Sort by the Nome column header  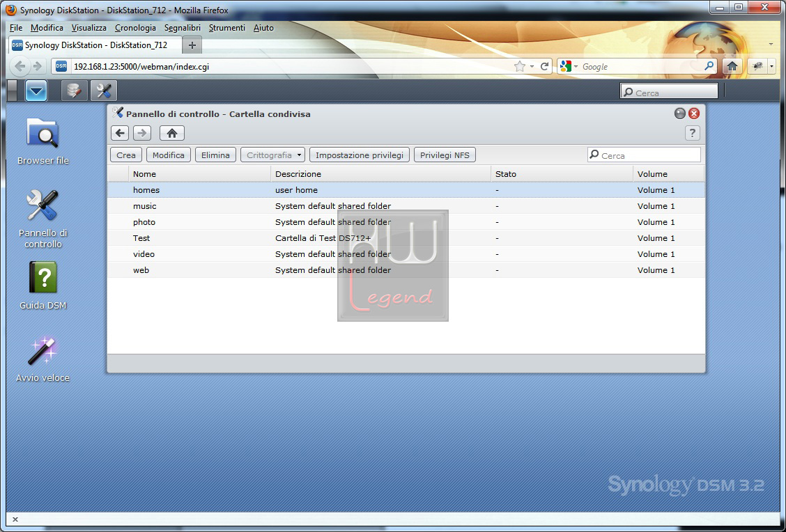(199, 174)
